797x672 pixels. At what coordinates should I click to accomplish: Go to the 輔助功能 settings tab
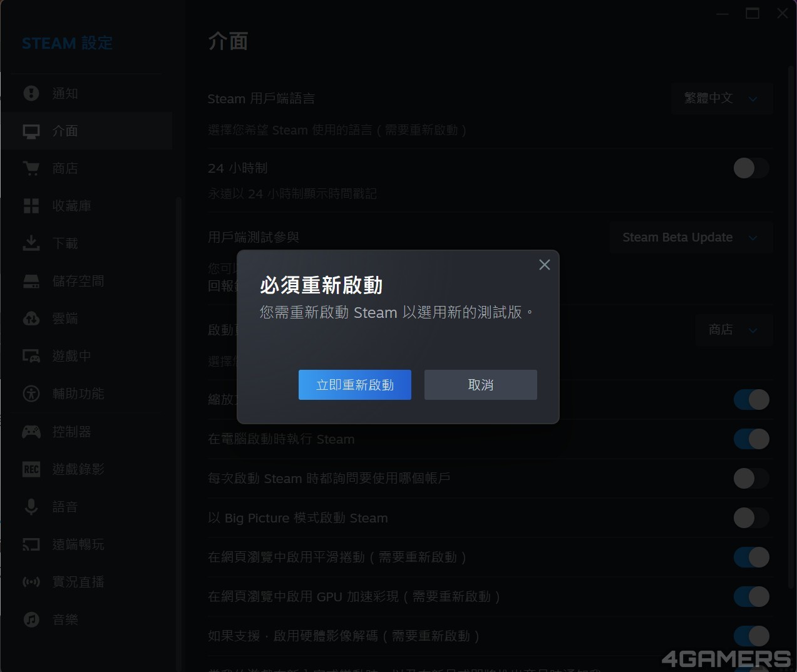(x=78, y=394)
